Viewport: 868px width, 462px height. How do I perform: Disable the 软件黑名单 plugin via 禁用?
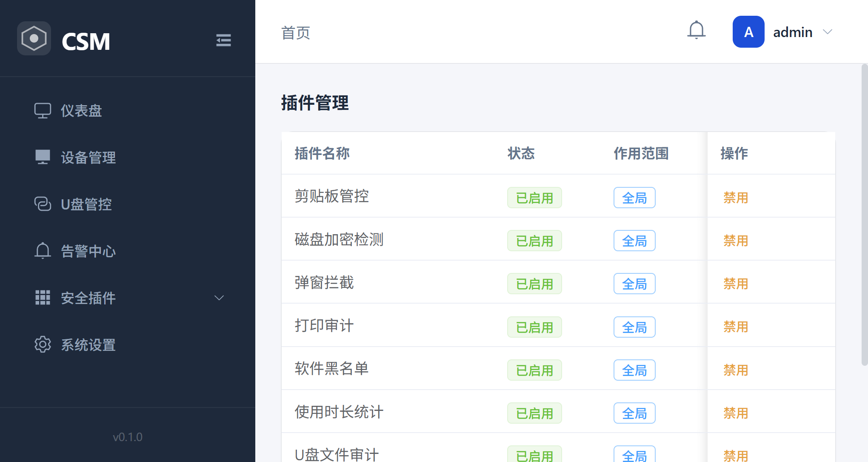coord(736,370)
